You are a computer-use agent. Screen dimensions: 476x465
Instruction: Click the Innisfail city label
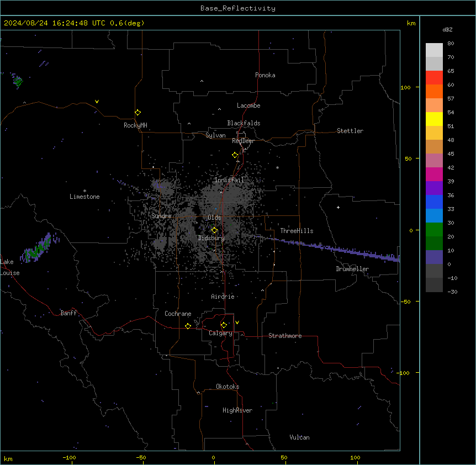(x=229, y=180)
